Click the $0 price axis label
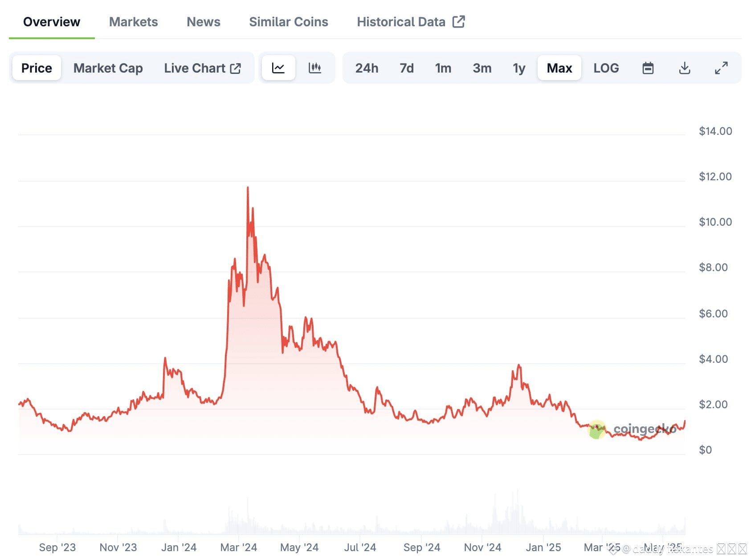The image size is (751, 560). coord(706,450)
